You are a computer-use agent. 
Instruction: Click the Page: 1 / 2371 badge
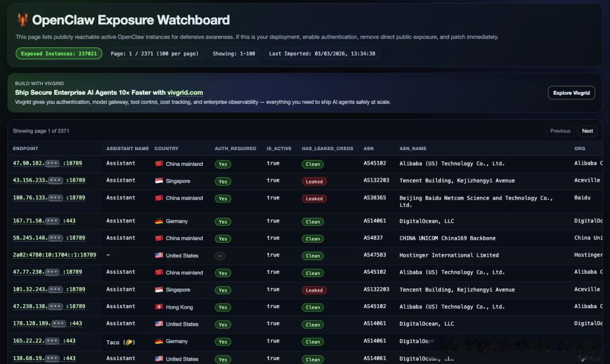point(154,54)
